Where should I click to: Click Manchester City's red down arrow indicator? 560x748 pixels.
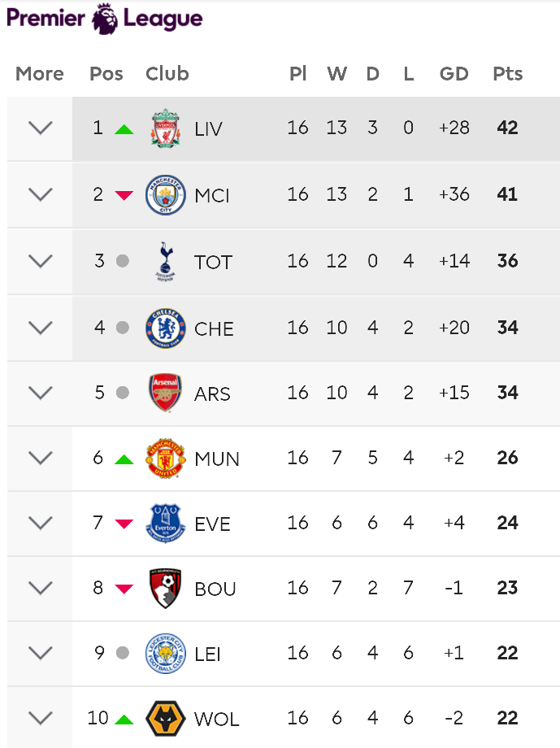click(124, 195)
